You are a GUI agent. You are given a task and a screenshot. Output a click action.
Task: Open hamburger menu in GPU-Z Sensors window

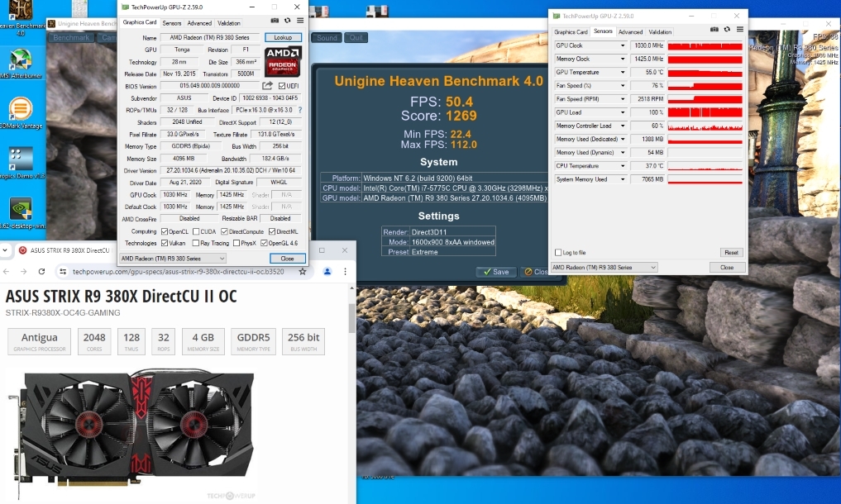click(x=739, y=30)
